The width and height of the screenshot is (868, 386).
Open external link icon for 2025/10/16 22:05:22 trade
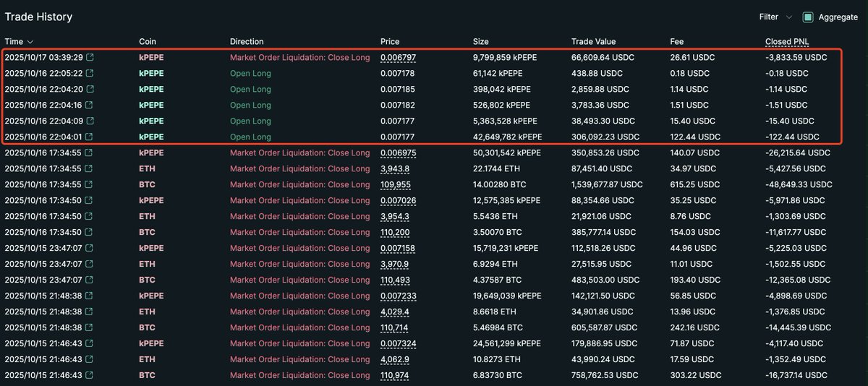coord(90,74)
